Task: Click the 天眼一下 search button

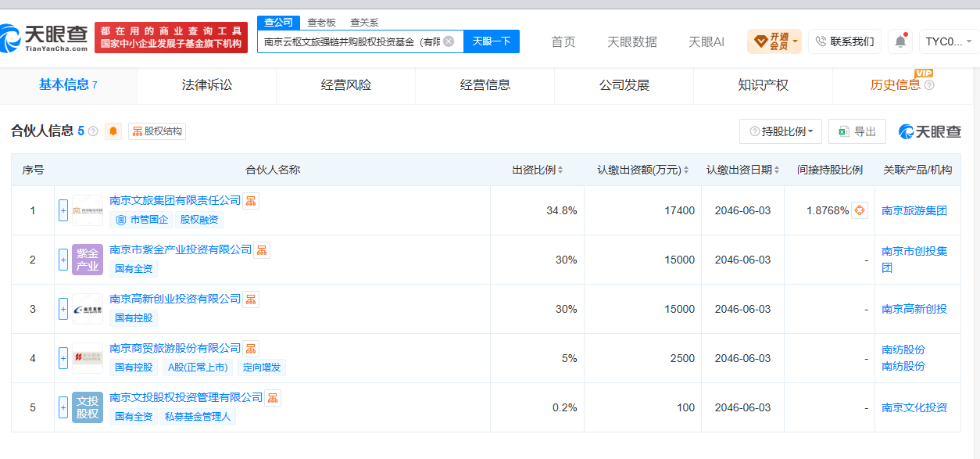Action: coord(492,41)
